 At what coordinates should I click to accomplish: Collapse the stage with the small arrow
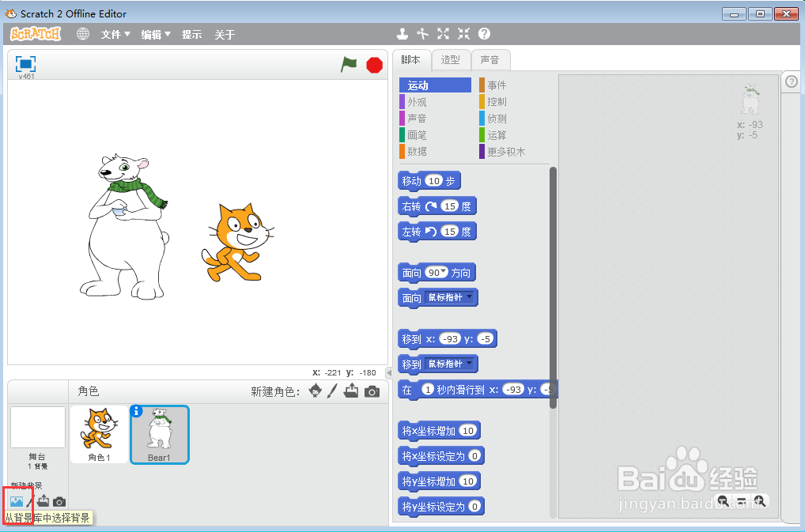point(388,373)
